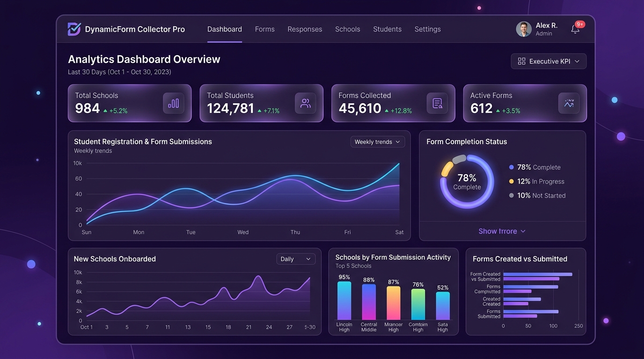Click the people icon on Total Students
This screenshot has width=644, height=359.
pyautogui.click(x=306, y=103)
